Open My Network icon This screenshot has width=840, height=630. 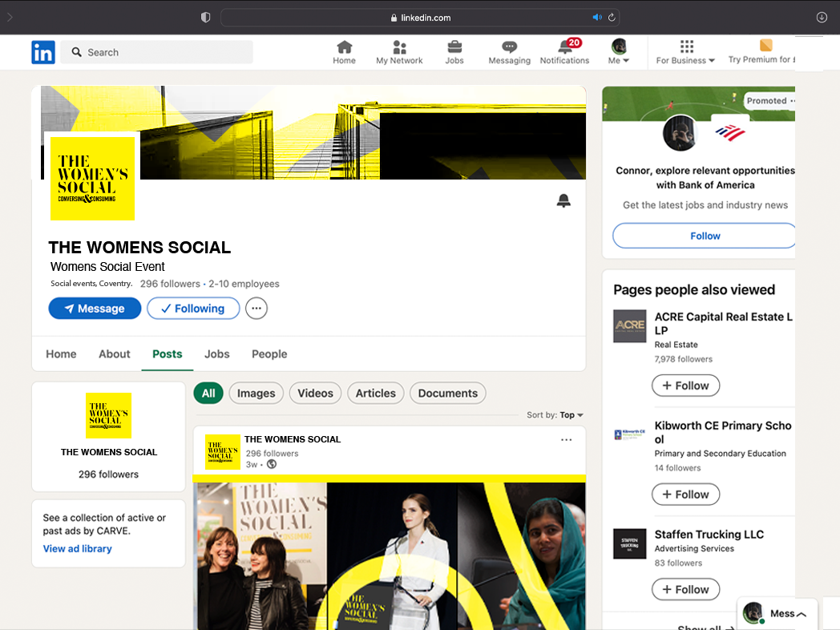click(x=399, y=53)
